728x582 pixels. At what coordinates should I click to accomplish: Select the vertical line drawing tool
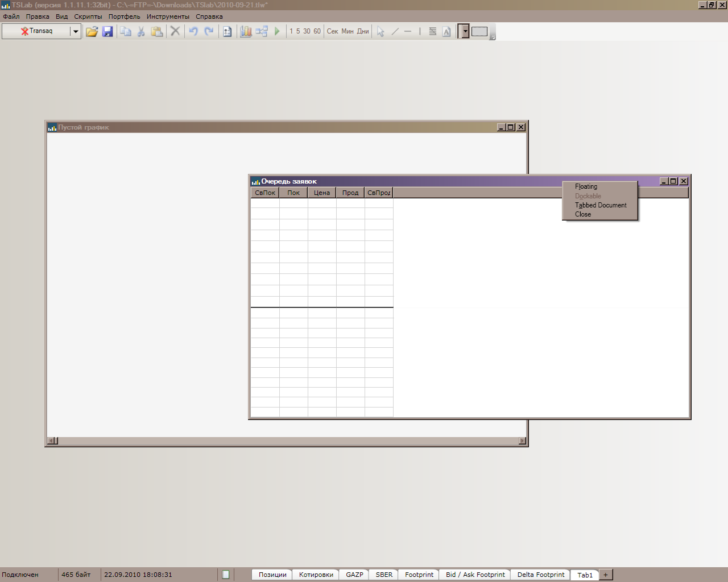(420, 31)
